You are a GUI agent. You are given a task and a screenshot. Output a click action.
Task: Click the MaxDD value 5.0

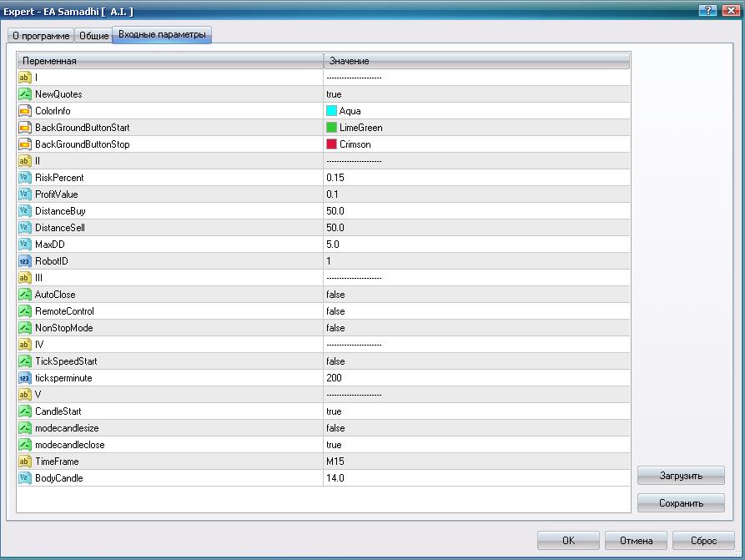click(x=333, y=245)
